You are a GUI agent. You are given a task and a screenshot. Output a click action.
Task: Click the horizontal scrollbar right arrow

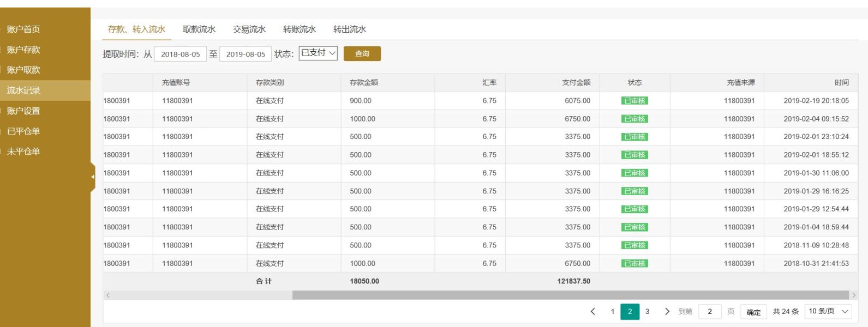(853, 295)
